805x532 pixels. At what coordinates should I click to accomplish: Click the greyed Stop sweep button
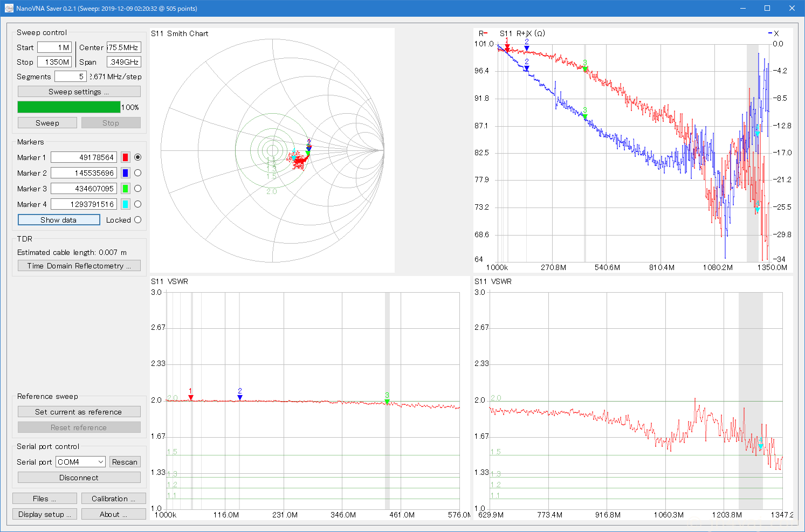pyautogui.click(x=111, y=123)
